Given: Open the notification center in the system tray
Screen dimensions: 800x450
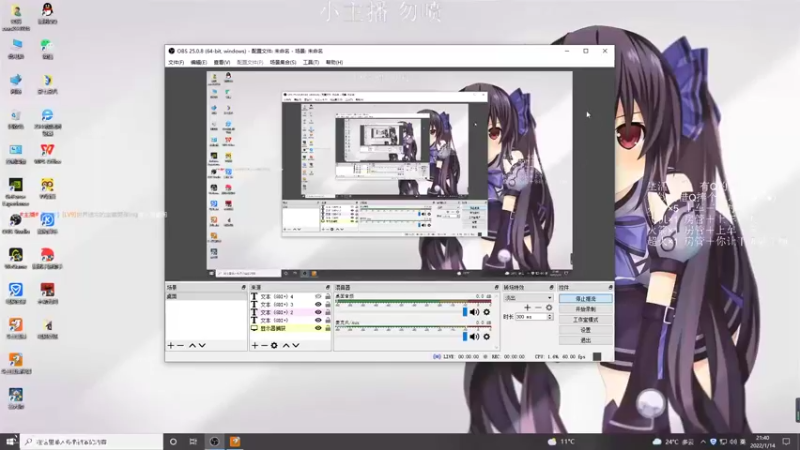Looking at the screenshot, I should pyautogui.click(x=786, y=442).
